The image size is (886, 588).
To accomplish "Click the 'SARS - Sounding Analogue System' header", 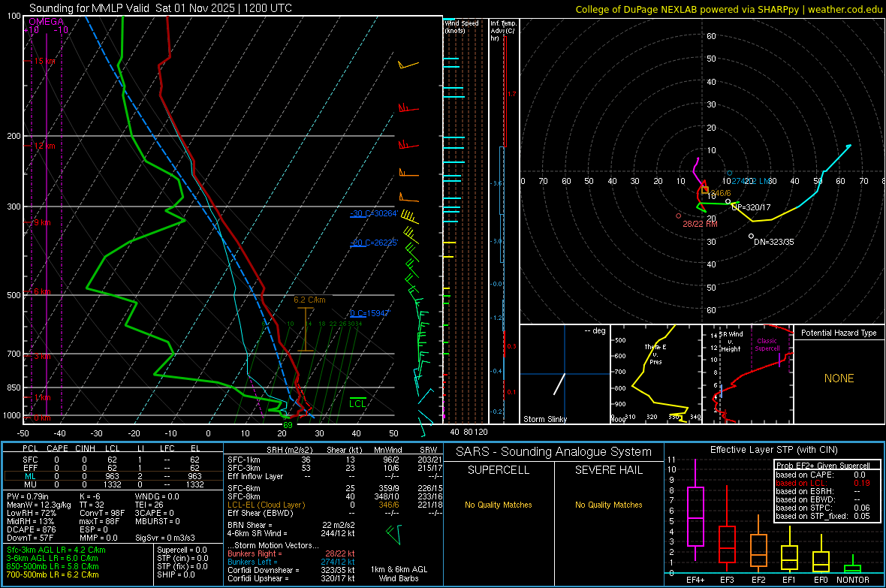I will point(553,452).
